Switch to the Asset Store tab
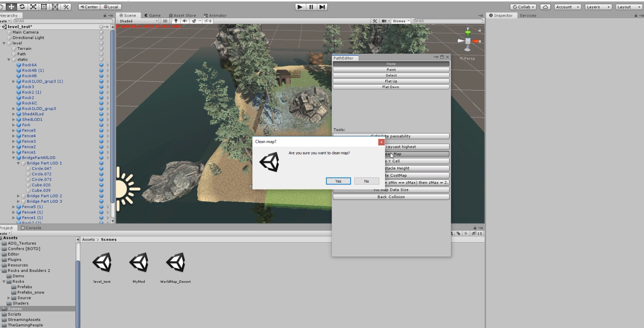Image resolution: width=644 pixels, height=328 pixels. pyautogui.click(x=182, y=15)
